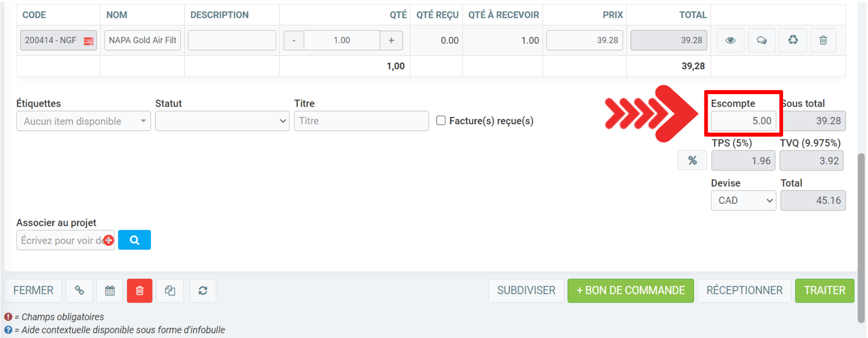Image resolution: width=868 pixels, height=338 pixels.
Task: Click the eye icon on item row
Action: point(730,40)
